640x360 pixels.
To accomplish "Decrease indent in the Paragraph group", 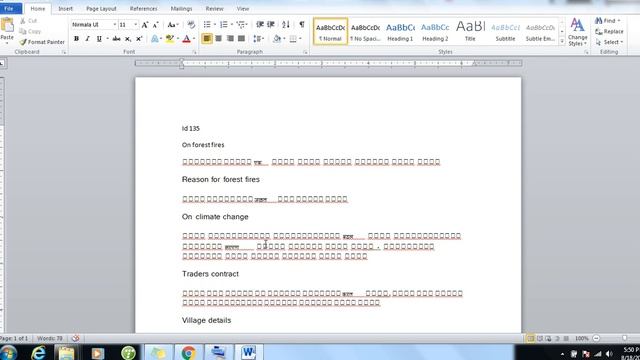I will [260, 25].
